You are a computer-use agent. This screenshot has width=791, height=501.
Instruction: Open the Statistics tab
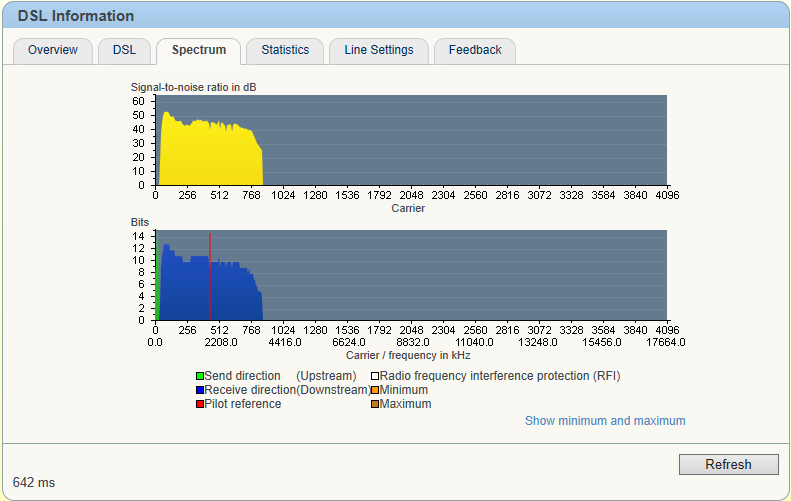[285, 50]
